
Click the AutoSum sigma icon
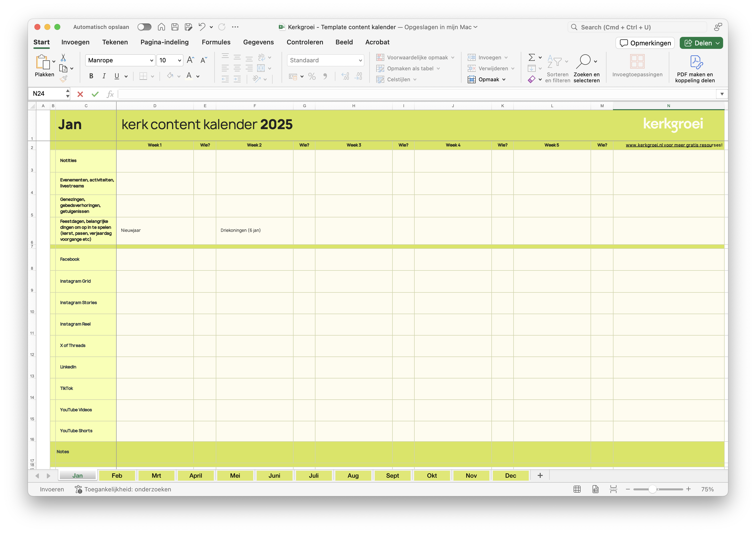(531, 57)
